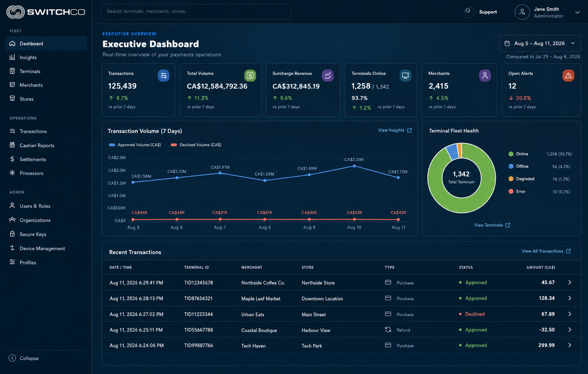Expand the Jane Smith account menu chevron
Image resolution: width=588 pixels, height=374 pixels.
click(578, 12)
